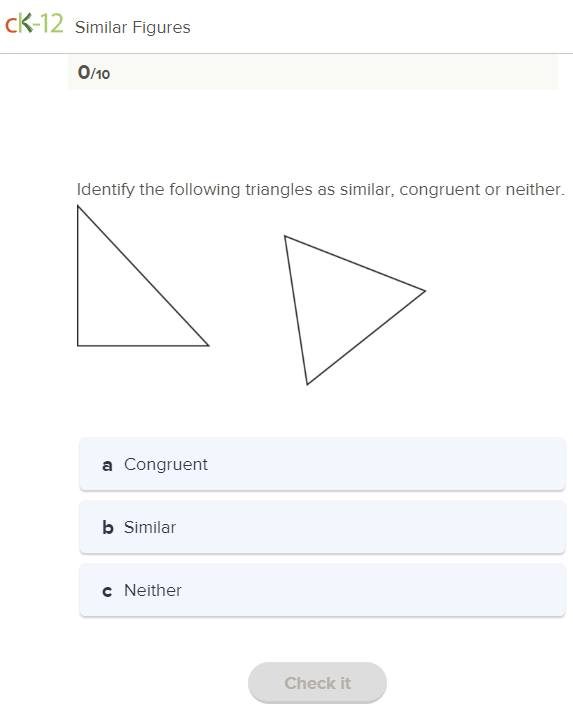Click the 0/10 score indicator
Viewport: 573px width, 706px height.
tap(94, 72)
